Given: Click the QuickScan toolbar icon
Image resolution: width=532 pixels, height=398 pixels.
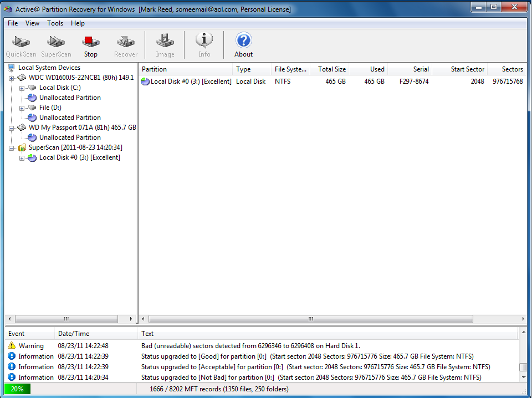Looking at the screenshot, I should [x=21, y=42].
